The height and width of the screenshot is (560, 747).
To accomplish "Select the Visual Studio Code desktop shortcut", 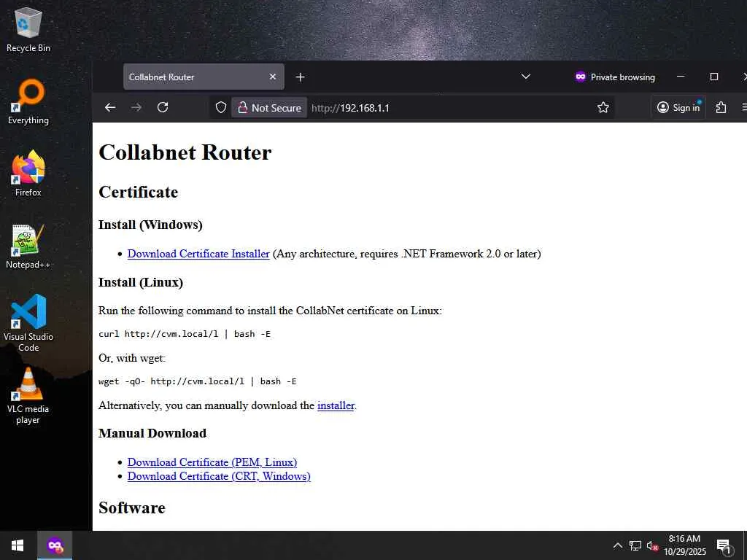I will coord(28,323).
